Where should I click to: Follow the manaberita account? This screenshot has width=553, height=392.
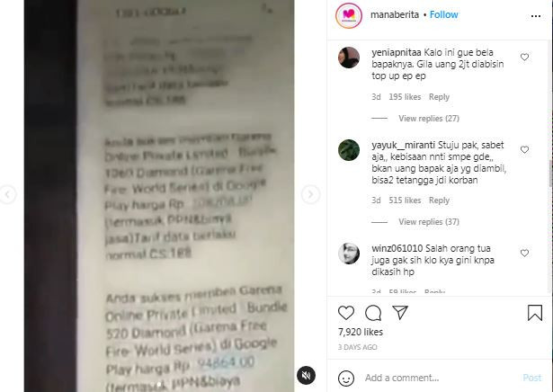click(x=443, y=14)
